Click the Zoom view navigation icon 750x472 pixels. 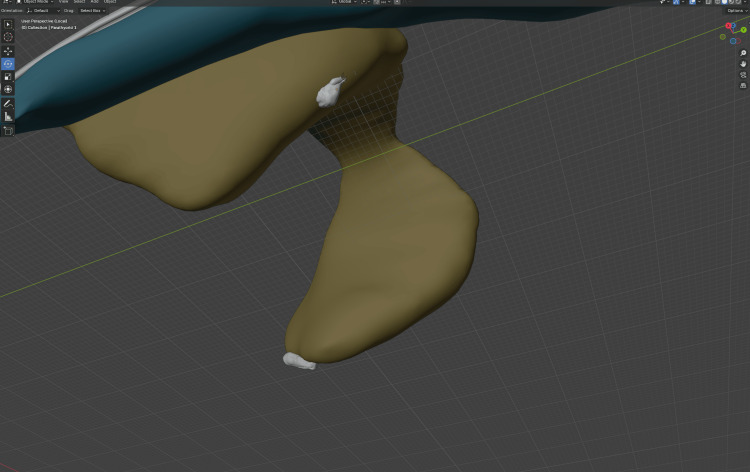(x=743, y=53)
